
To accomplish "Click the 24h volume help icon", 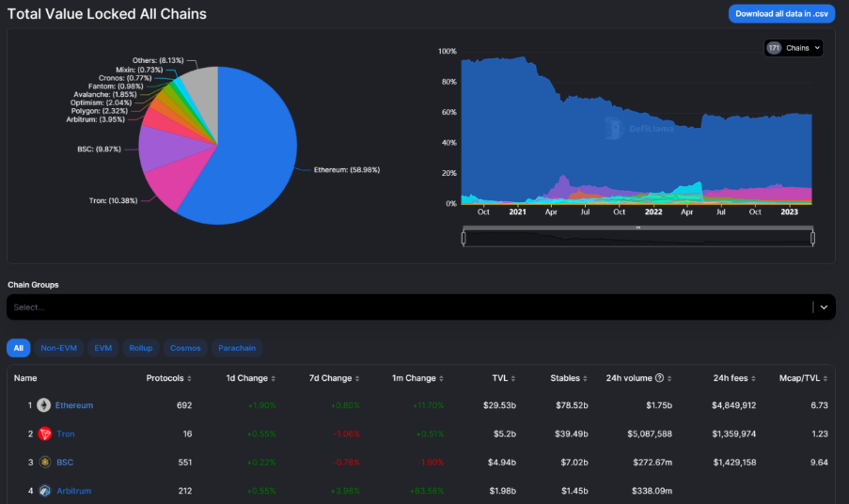I will [x=659, y=378].
